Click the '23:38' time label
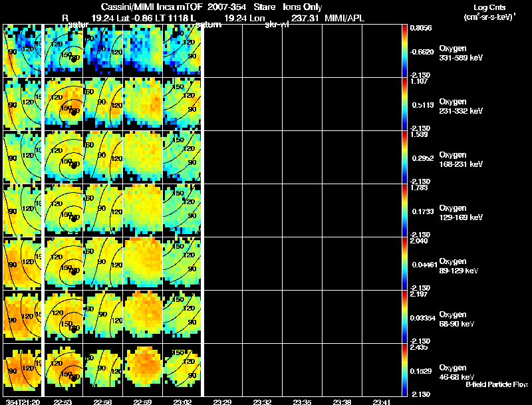Image resolution: width=532 pixels, height=405 pixels. pos(342,402)
